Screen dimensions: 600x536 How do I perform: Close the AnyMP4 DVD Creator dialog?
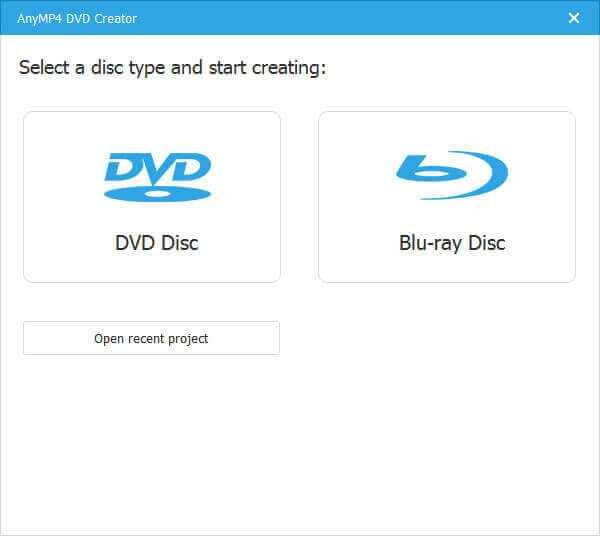pyautogui.click(x=574, y=18)
